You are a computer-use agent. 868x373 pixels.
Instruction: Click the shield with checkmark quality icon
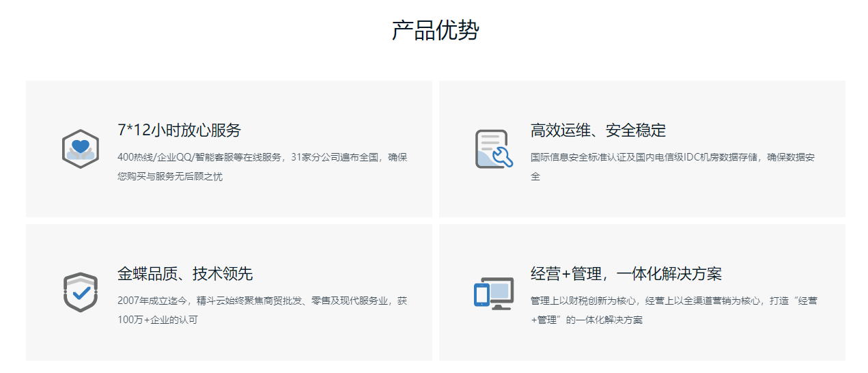(81, 292)
